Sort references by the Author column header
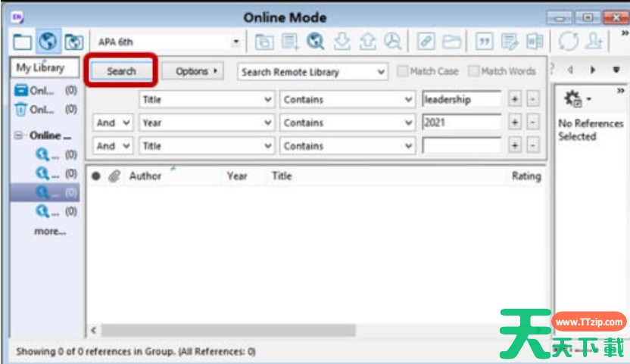 pos(145,176)
